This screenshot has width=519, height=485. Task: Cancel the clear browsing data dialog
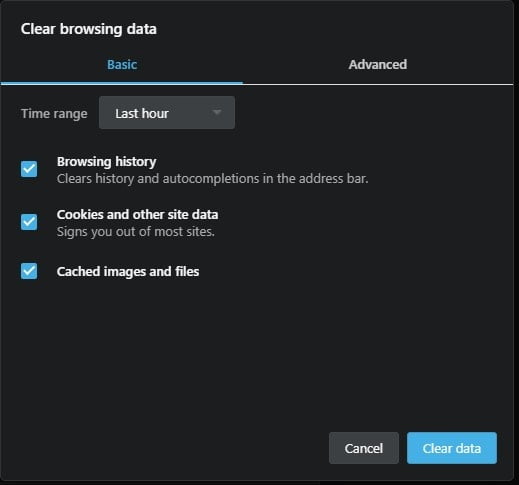(x=364, y=448)
